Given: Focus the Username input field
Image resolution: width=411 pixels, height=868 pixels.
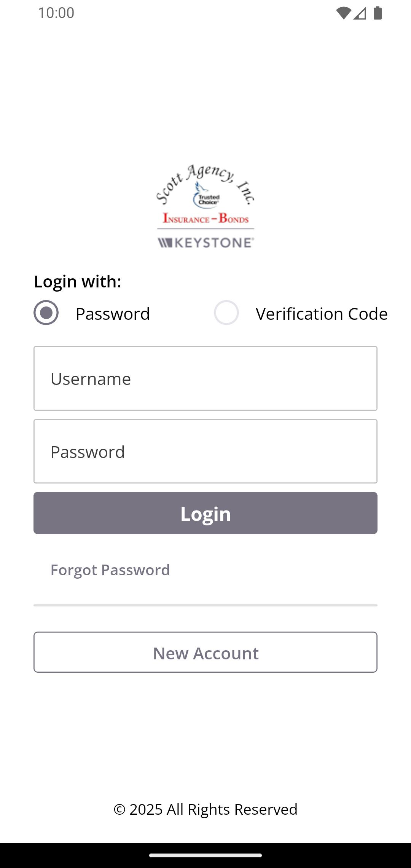Looking at the screenshot, I should pyautogui.click(x=205, y=378).
